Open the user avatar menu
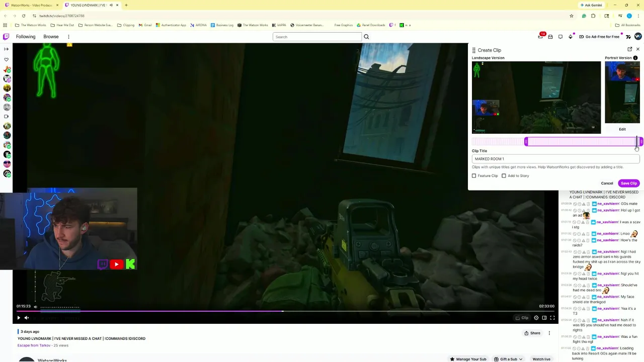This screenshot has height=362, width=644. pyautogui.click(x=638, y=36)
